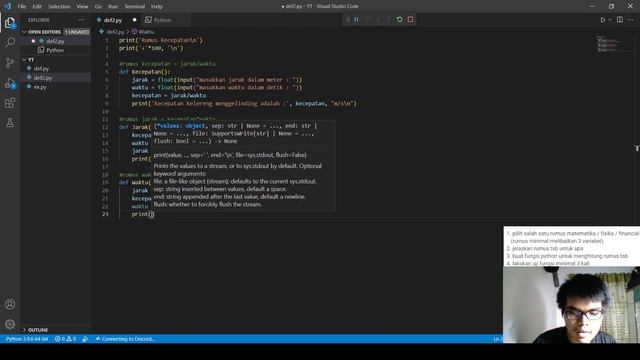Open the Edit menu
Screen dimensions: 640x360
click(37, 7)
